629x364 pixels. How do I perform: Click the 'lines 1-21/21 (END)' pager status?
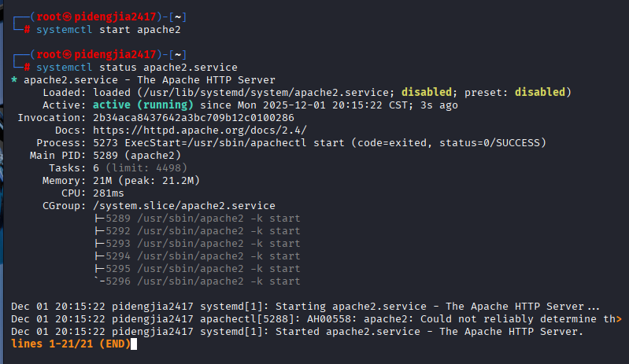pyautogui.click(x=71, y=344)
